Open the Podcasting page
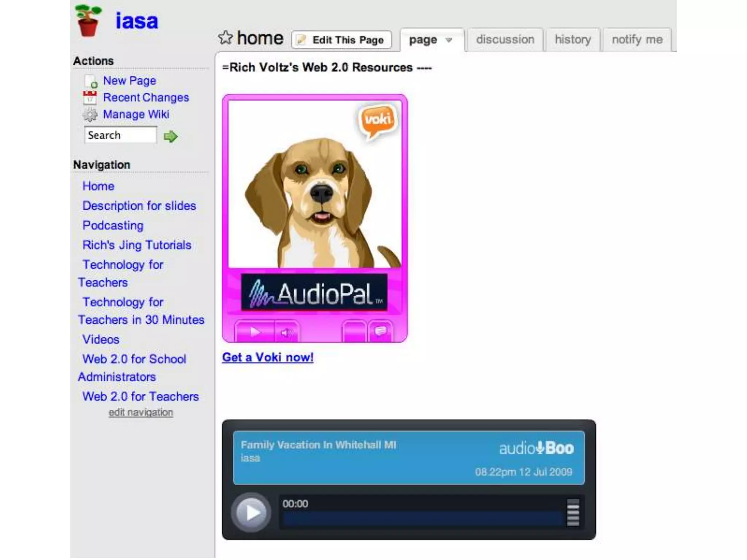 (x=113, y=225)
